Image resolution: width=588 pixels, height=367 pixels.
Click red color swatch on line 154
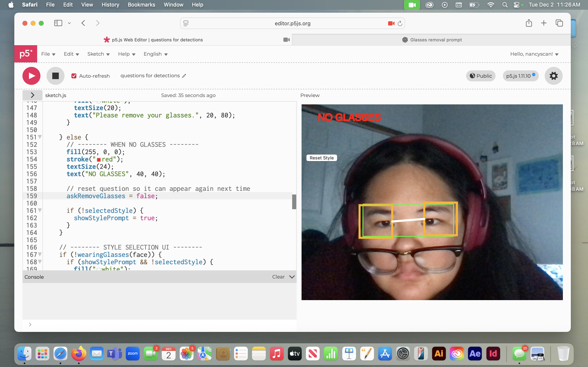(x=99, y=160)
